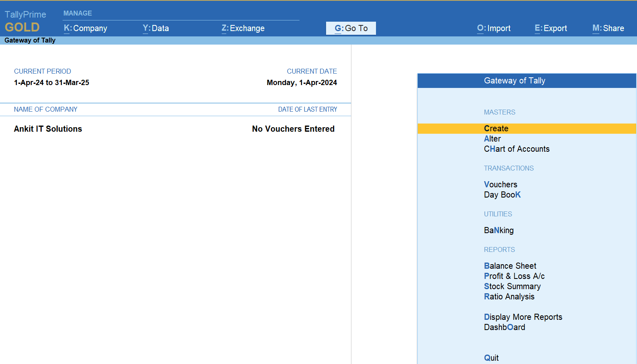The image size is (637, 364).
Task: Open the Day Book
Action: pos(502,195)
